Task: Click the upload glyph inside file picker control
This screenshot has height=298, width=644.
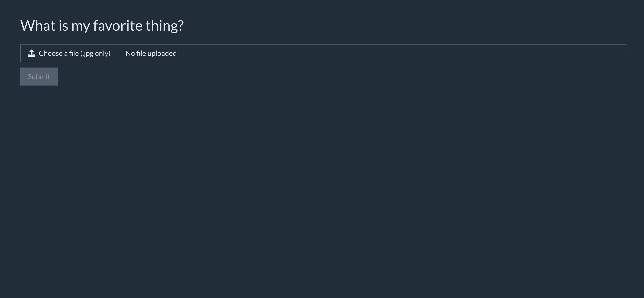Action: click(32, 53)
